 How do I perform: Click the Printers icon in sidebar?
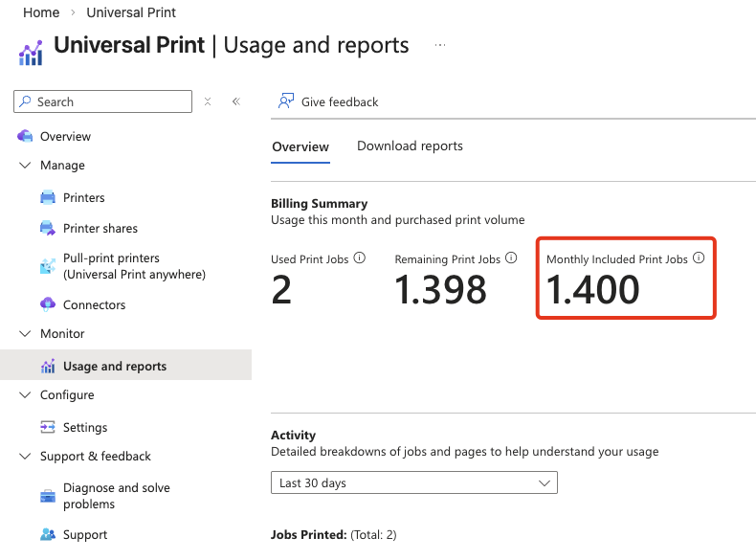click(x=48, y=197)
